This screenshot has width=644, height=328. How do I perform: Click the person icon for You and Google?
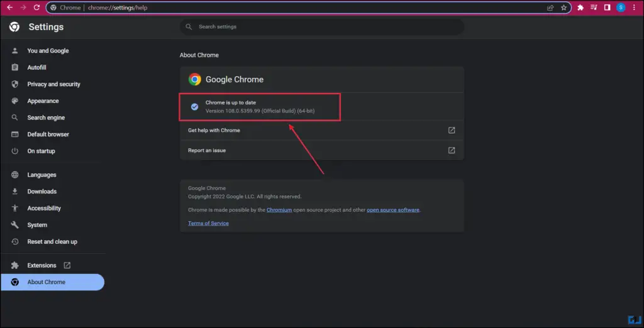[x=15, y=51]
